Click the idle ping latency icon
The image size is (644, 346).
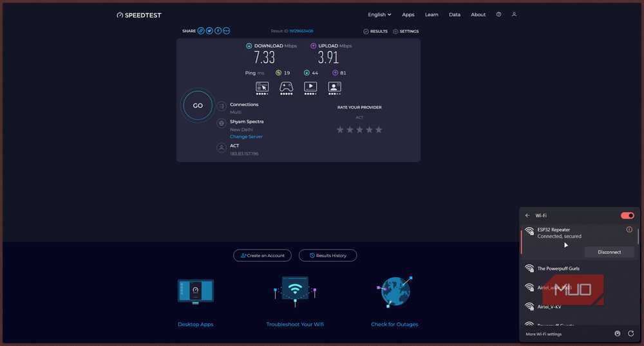pos(278,73)
